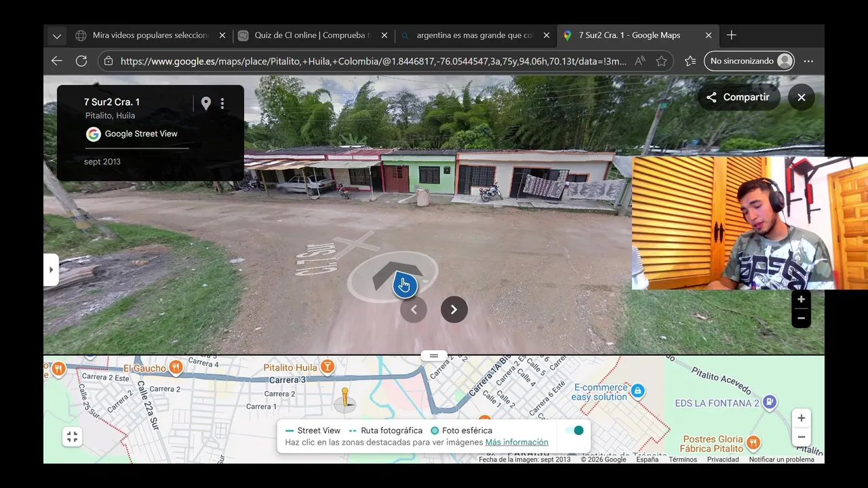Open a new browser tab
The image size is (868, 488).
(x=731, y=35)
